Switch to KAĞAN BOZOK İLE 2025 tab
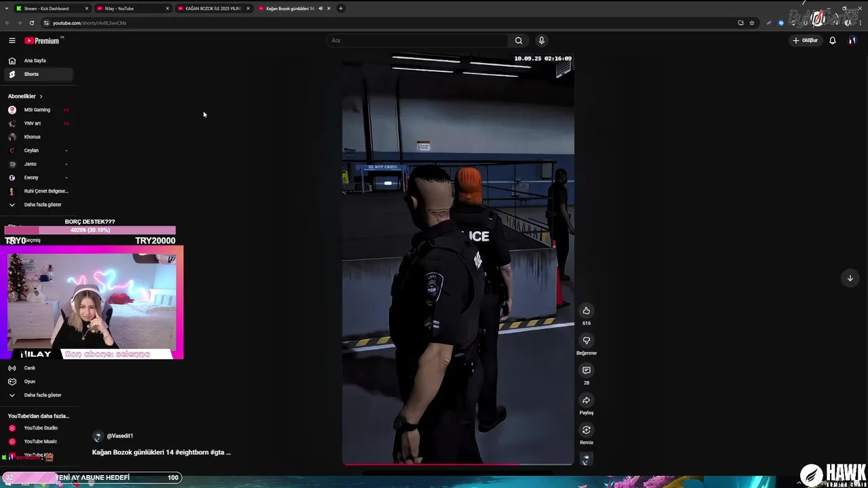The width and height of the screenshot is (868, 488). (x=213, y=8)
